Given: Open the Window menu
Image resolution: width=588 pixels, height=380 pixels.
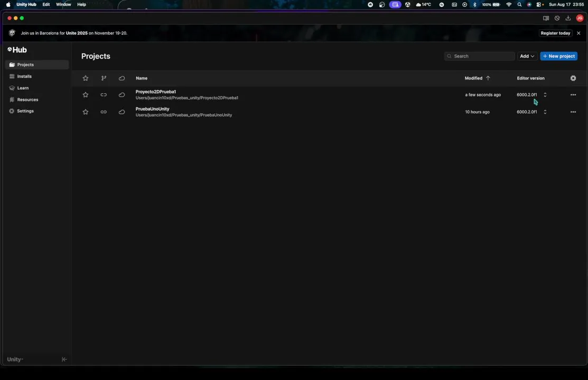Looking at the screenshot, I should 63,5.
